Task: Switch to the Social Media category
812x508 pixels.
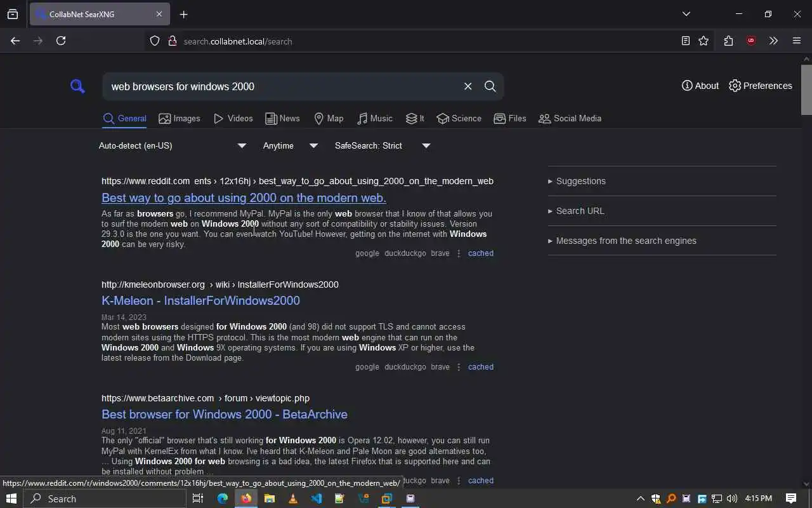Action: pos(570,118)
